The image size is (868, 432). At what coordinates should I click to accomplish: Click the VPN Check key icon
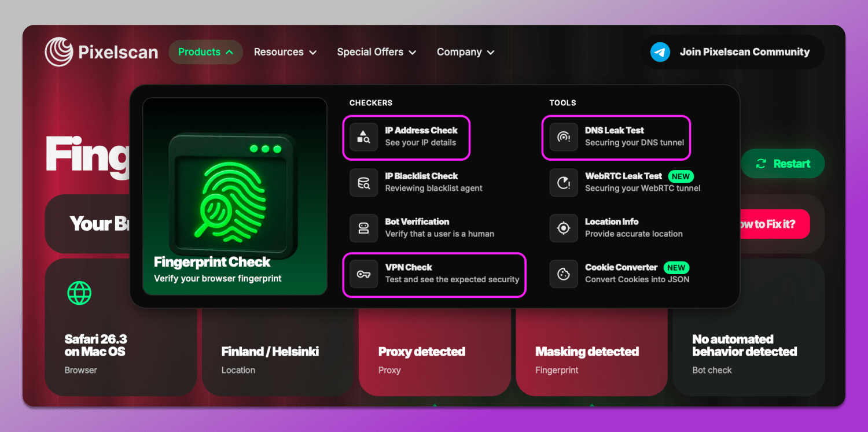[363, 274]
